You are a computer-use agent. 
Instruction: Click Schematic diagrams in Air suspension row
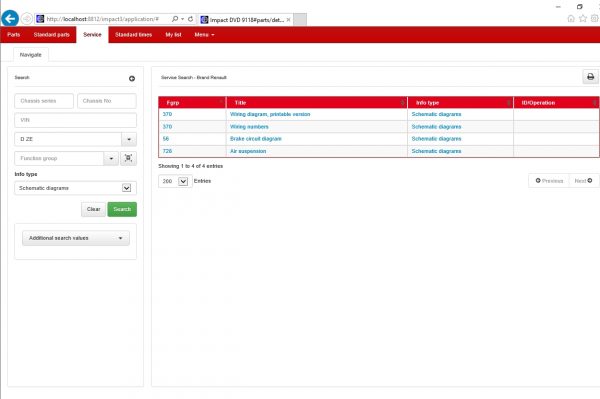[436, 151]
